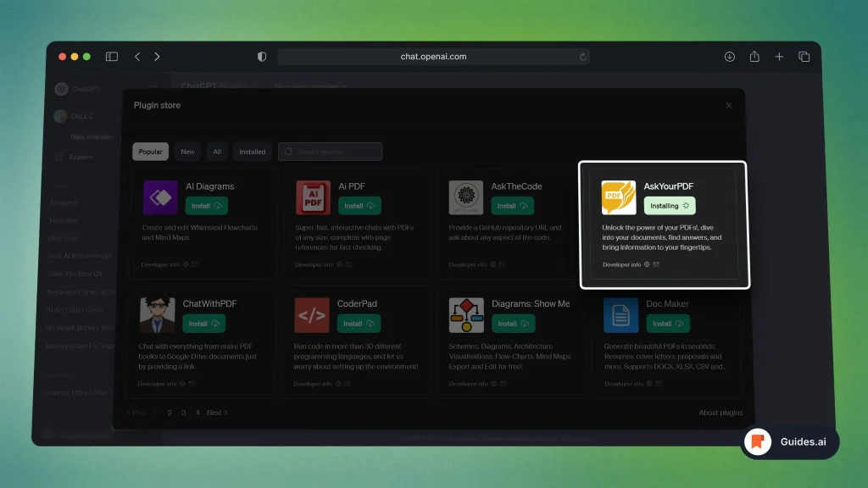Select the All filter tab
The width and height of the screenshot is (868, 488).
click(217, 152)
